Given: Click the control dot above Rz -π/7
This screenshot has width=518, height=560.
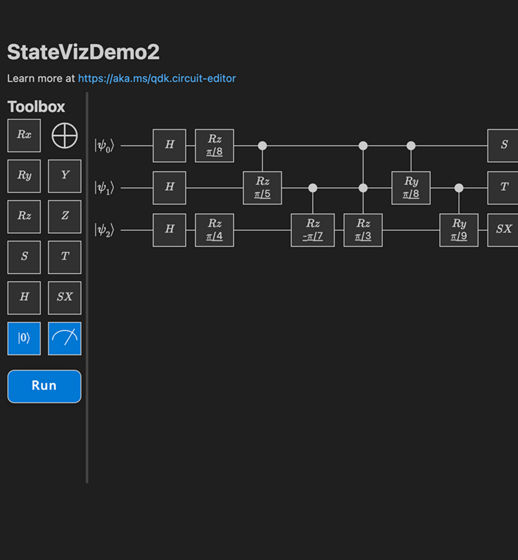Looking at the screenshot, I should [313, 188].
